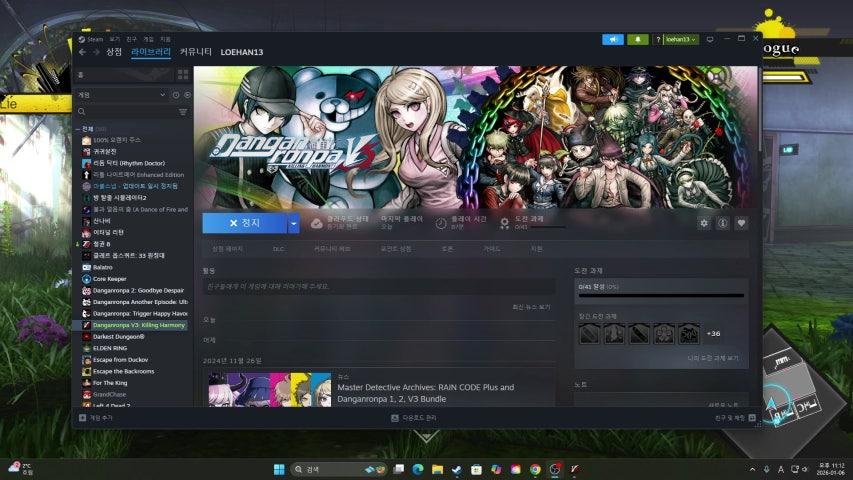Click the back navigation arrow
The width and height of the screenshot is (853, 480).
[x=82, y=51]
